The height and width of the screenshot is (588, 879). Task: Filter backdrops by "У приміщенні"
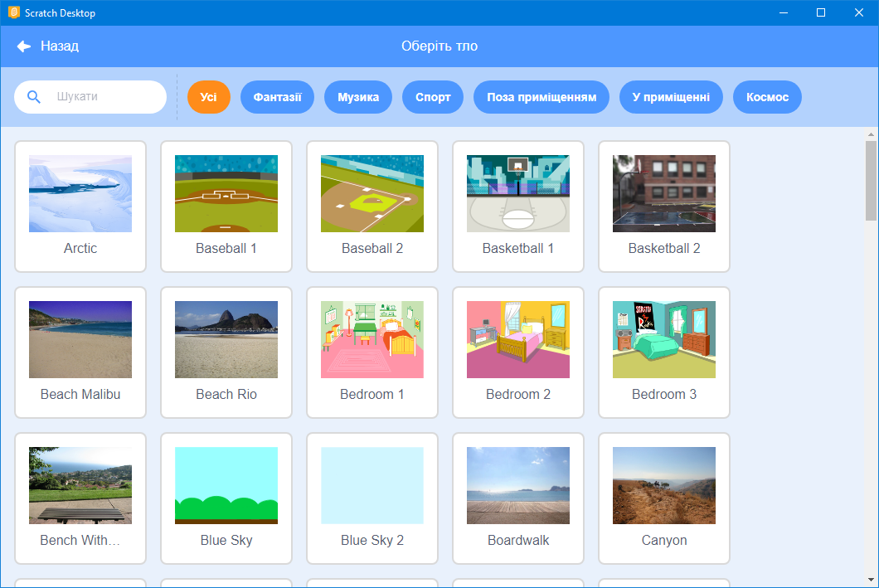tap(671, 96)
